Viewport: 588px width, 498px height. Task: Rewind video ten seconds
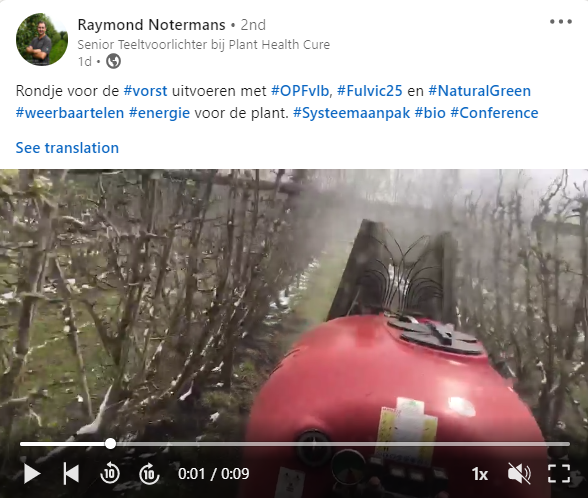click(x=110, y=474)
